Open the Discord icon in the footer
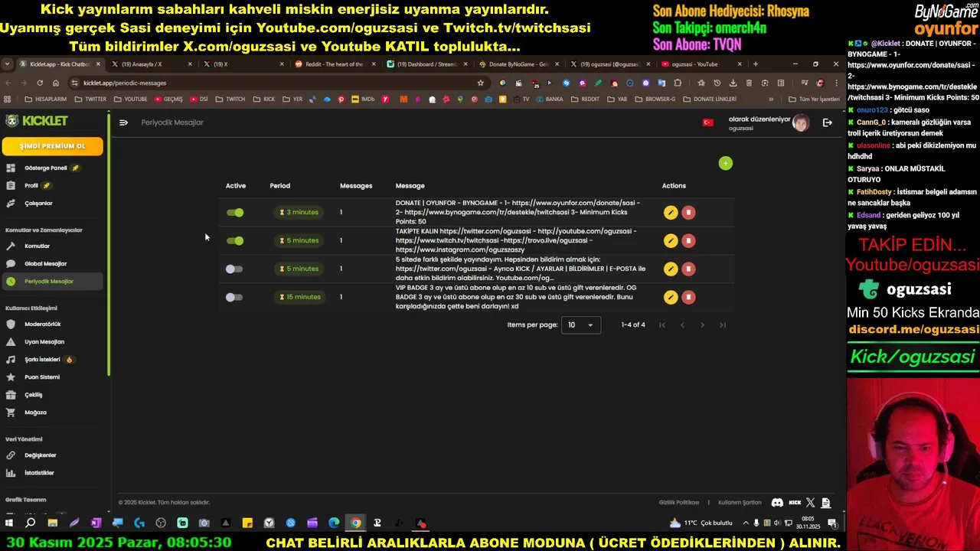Viewport: 980px width, 551px height. point(777,503)
